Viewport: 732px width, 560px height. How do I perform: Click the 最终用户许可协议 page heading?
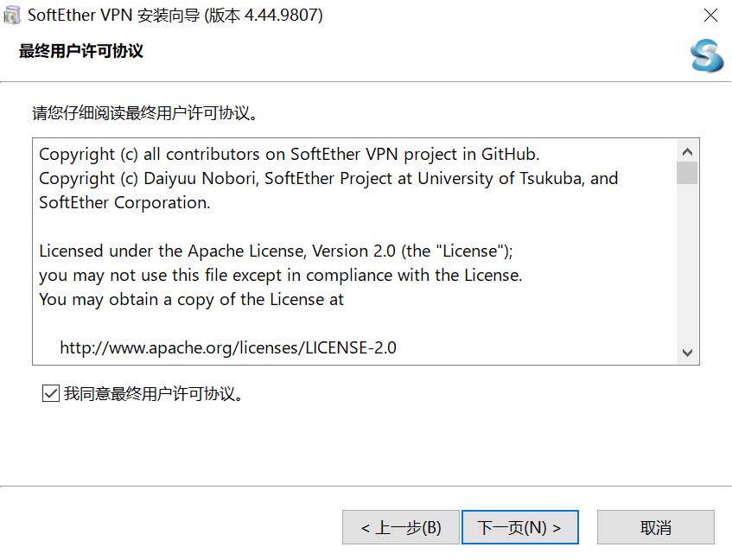click(81, 51)
